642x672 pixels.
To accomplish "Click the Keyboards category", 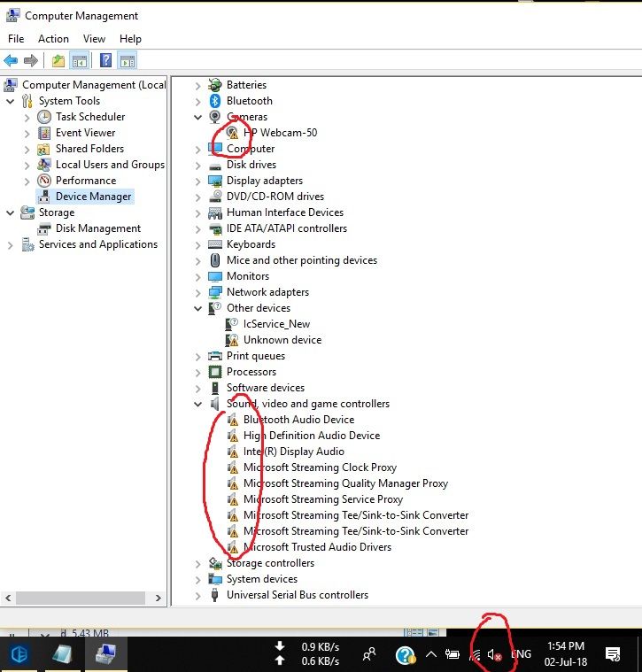I will [x=251, y=244].
